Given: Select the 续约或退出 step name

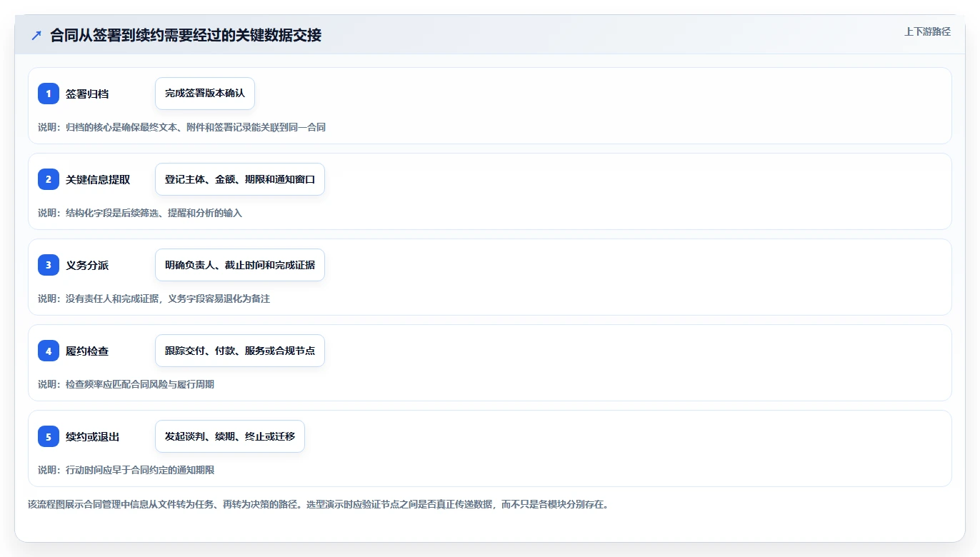Looking at the screenshot, I should pyautogui.click(x=93, y=436).
